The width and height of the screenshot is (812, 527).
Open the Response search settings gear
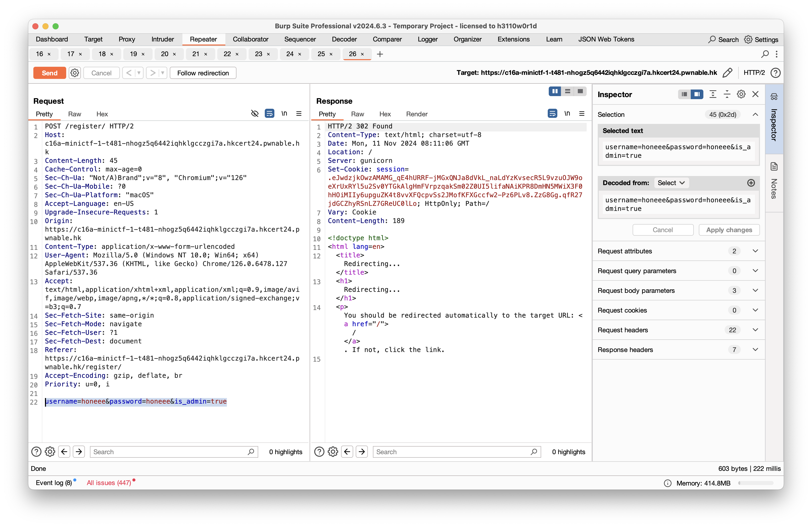point(333,452)
